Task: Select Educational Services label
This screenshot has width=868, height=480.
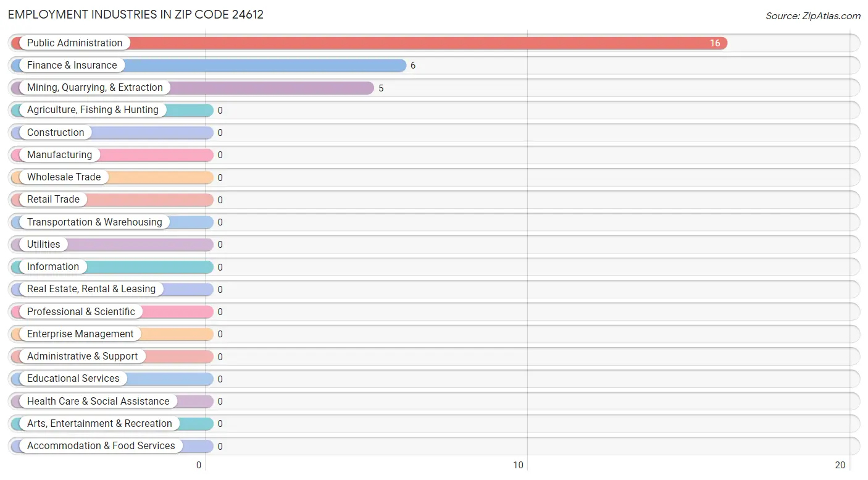Action: tap(73, 379)
